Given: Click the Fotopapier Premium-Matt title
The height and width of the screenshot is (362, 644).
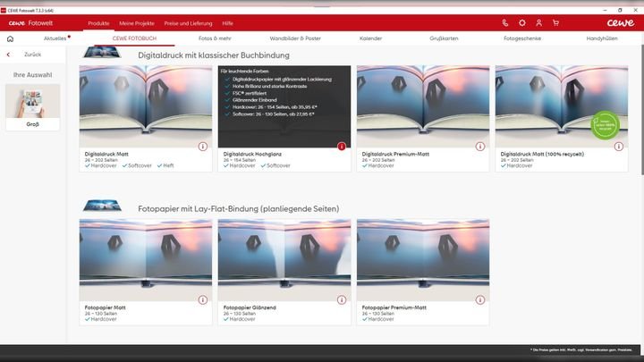Looking at the screenshot, I should pyautogui.click(x=394, y=307).
